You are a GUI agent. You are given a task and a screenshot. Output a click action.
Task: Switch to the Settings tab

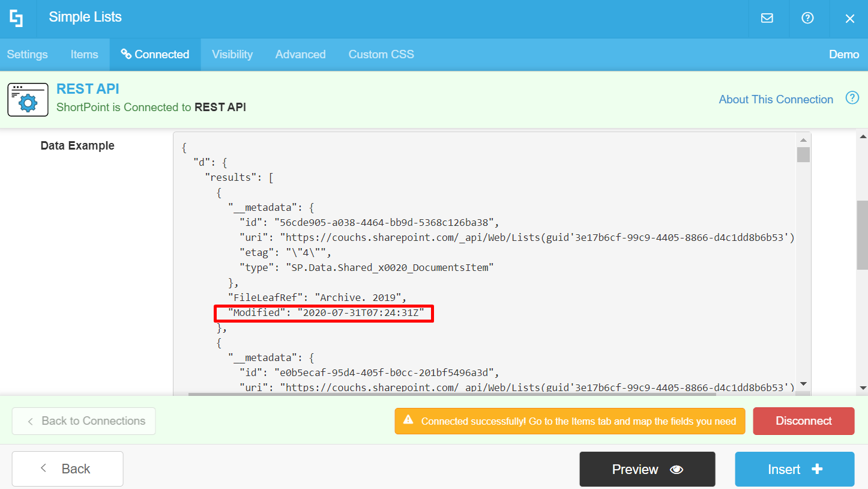(27, 54)
